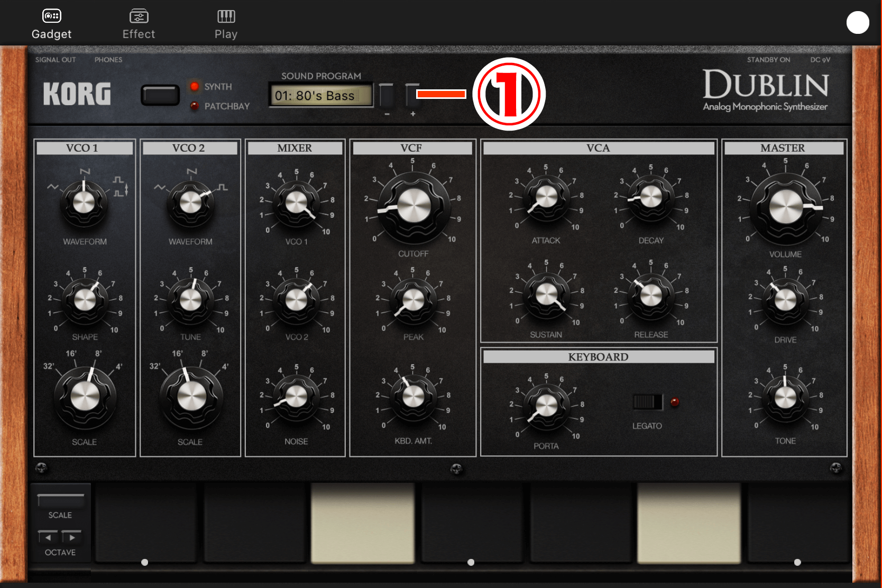882x588 pixels.
Task: Tap the white round button at top right
Action: coord(858,23)
